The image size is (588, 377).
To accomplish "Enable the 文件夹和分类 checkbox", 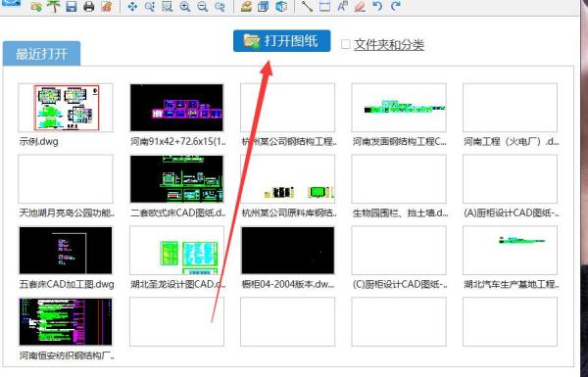I will coord(345,44).
